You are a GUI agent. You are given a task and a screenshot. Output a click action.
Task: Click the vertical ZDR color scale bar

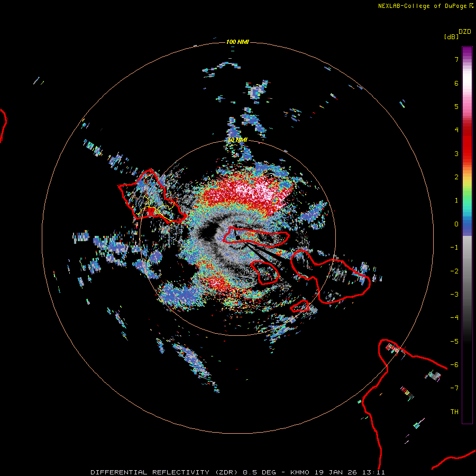pos(467,235)
